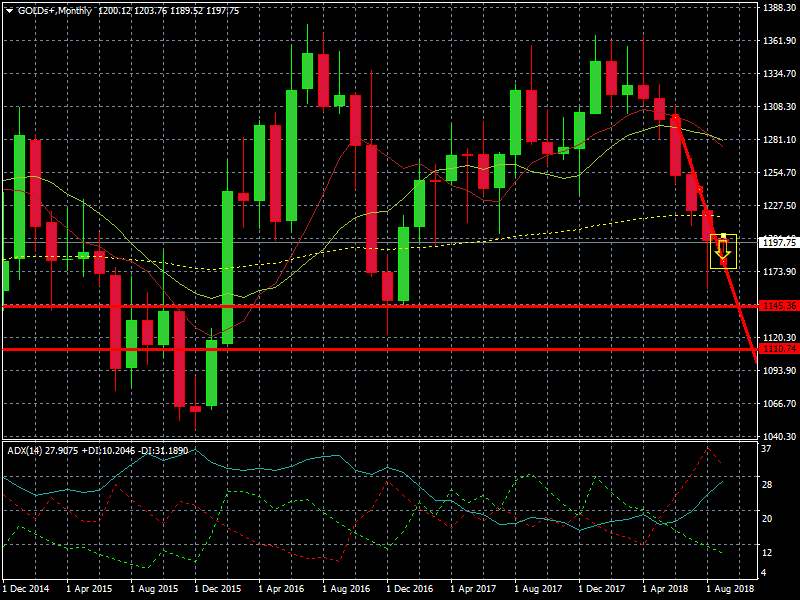The image size is (800, 600).
Task: Click the 1040.30 price scale label
Action: point(778,437)
